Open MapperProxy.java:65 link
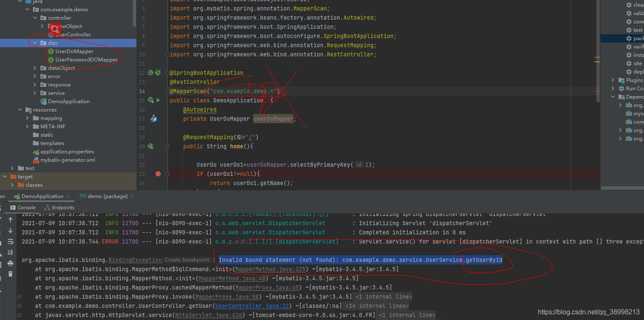The image size is (644, 320). click(267, 287)
